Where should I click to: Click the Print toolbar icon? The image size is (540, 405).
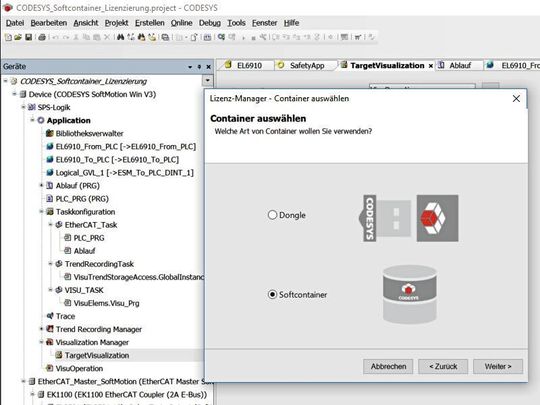[x=42, y=37]
